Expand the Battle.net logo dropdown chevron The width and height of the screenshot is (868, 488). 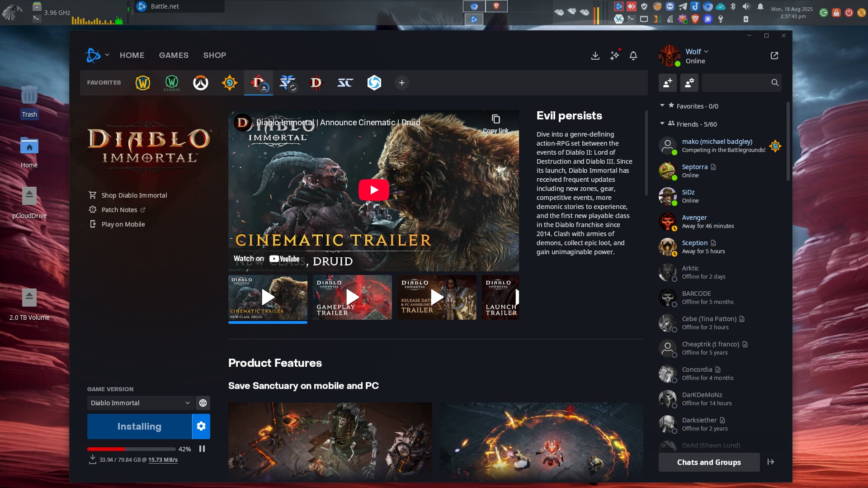coord(107,55)
